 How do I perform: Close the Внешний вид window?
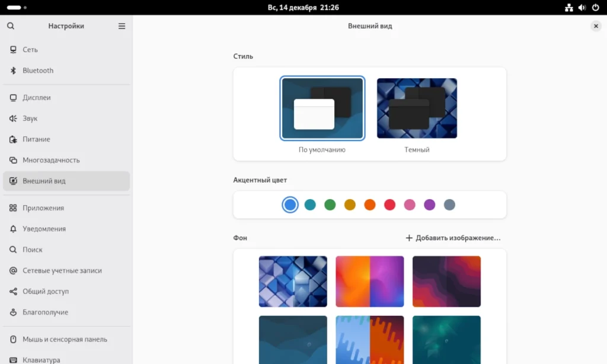pos(596,26)
